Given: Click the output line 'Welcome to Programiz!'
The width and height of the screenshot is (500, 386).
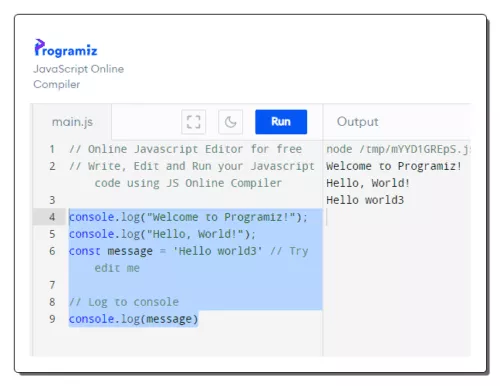Looking at the screenshot, I should pos(394,166).
